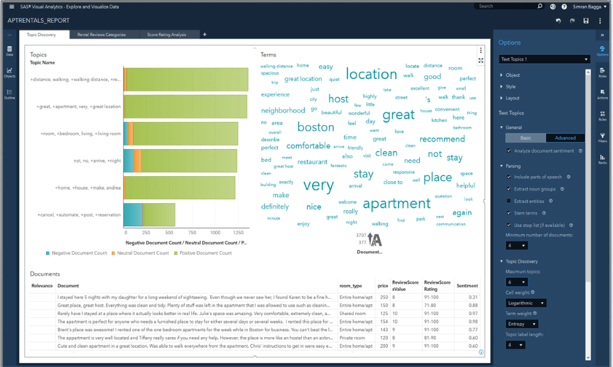Sort by the price column header
Viewport: 613px width, 367px height.
[383, 286]
